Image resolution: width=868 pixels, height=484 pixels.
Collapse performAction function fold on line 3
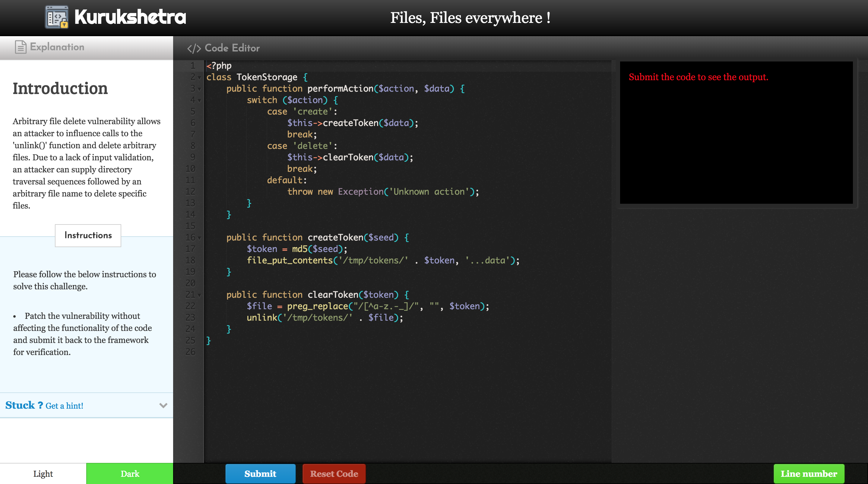click(x=199, y=89)
